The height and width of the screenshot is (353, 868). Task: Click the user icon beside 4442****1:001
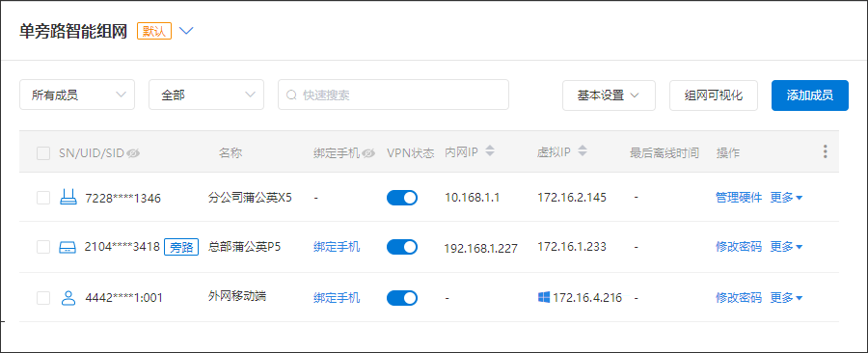pos(68,298)
